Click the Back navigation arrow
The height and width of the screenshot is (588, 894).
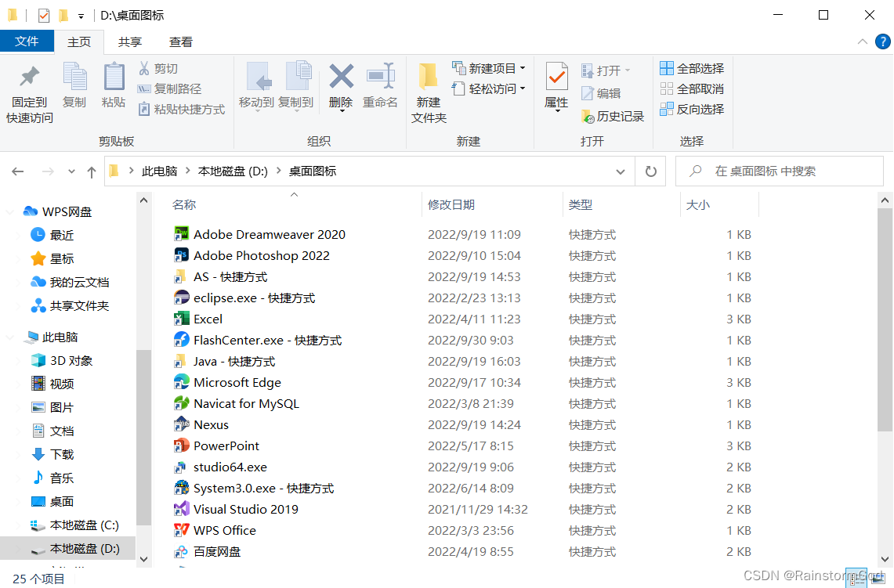click(18, 171)
